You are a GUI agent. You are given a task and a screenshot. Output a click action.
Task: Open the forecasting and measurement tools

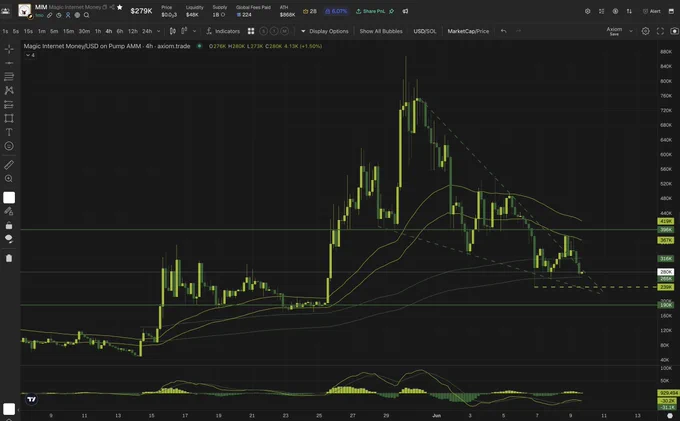click(9, 104)
